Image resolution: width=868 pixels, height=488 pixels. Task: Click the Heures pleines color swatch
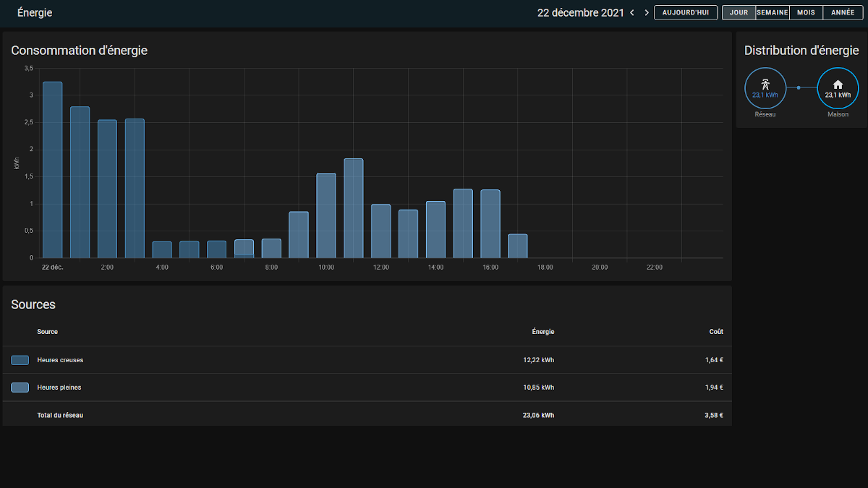(20, 388)
